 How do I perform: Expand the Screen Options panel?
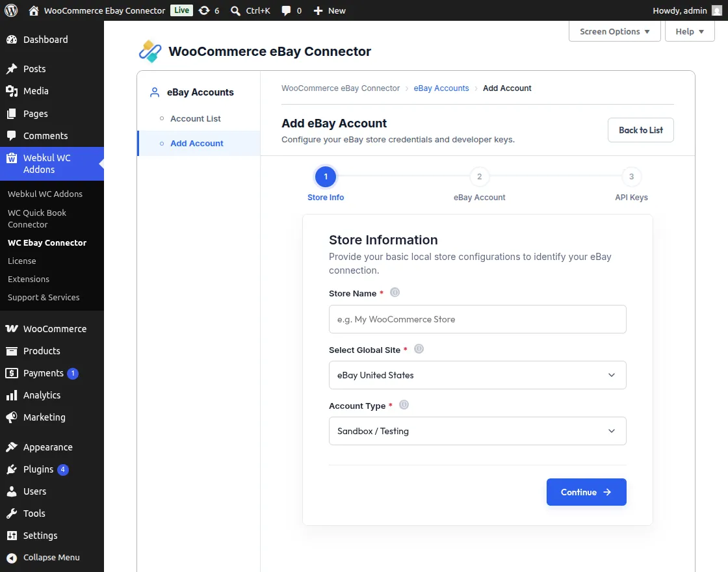(614, 32)
